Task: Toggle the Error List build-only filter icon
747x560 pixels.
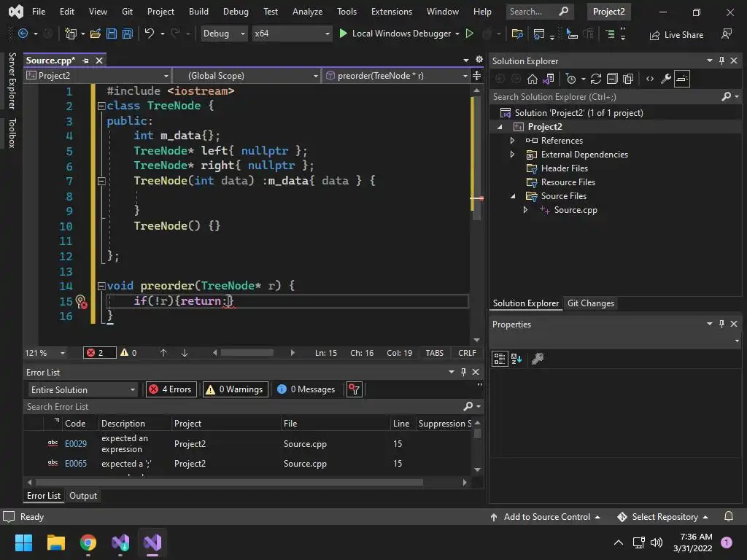Action: pyautogui.click(x=355, y=389)
